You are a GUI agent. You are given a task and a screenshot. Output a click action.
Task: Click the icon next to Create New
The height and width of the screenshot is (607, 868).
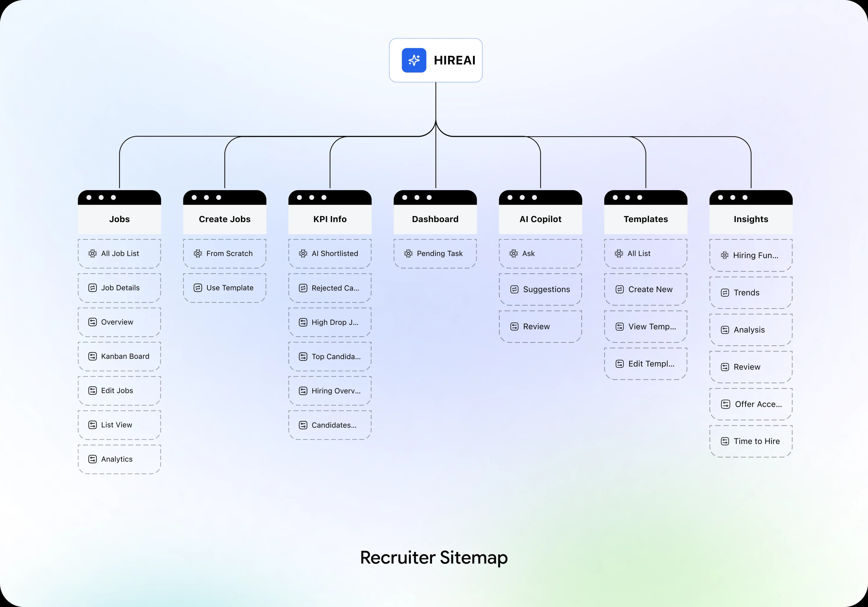point(620,289)
